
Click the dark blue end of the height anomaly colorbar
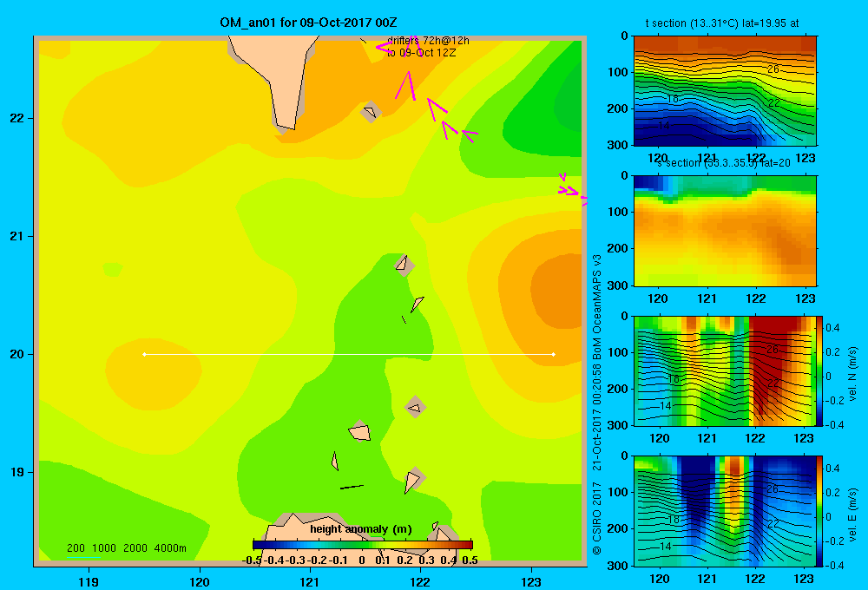click(x=259, y=545)
